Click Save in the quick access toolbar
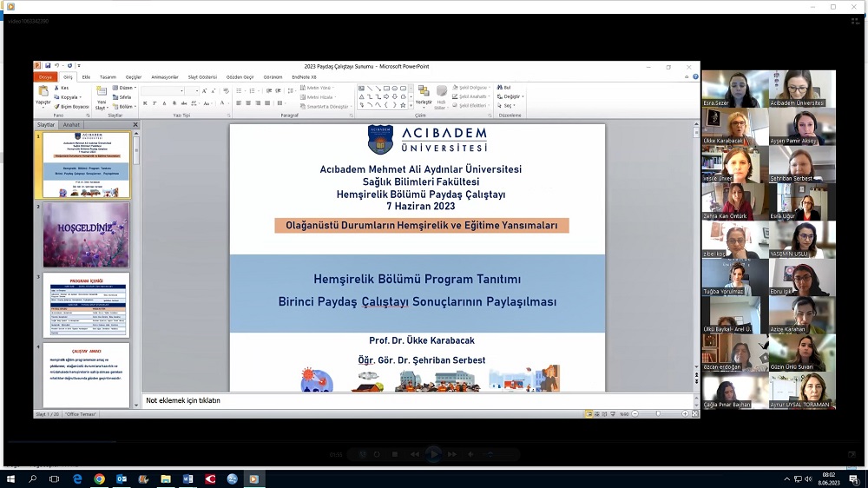Screen dimensions: 868x488 (x=47, y=66)
